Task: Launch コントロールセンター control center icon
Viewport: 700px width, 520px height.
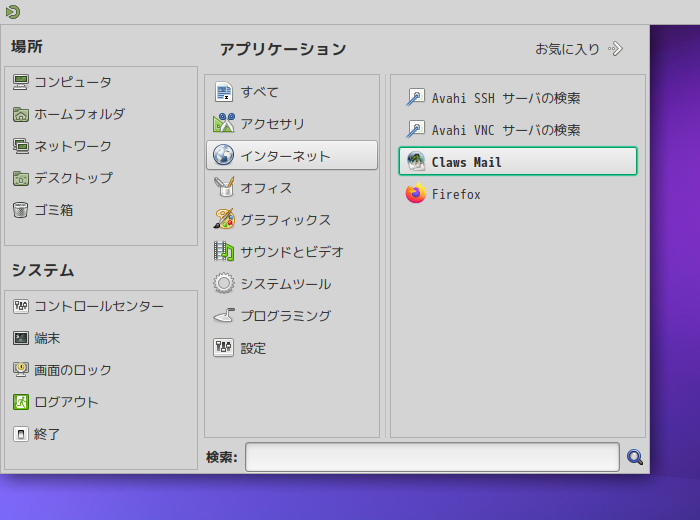Action: [x=21, y=306]
